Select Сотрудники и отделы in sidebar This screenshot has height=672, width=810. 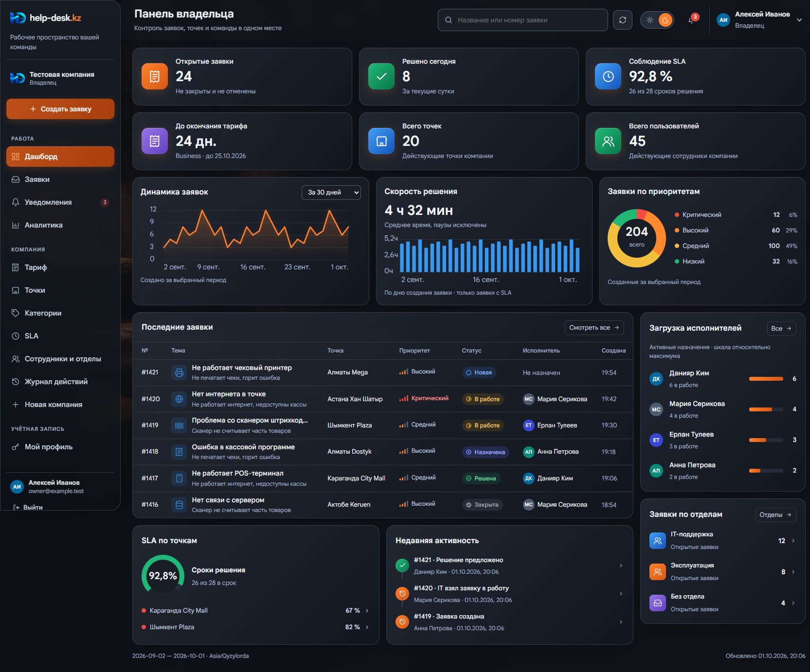click(x=60, y=359)
